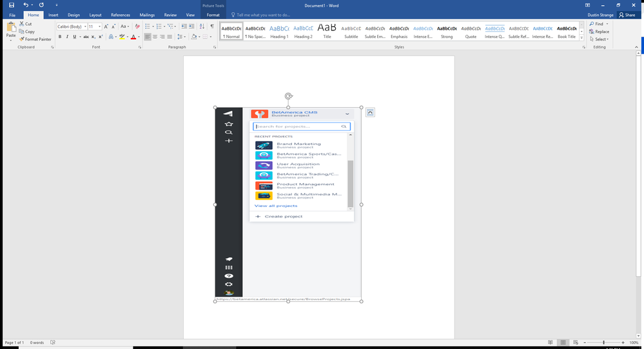
Task: Click the Paste button
Action: point(11,31)
